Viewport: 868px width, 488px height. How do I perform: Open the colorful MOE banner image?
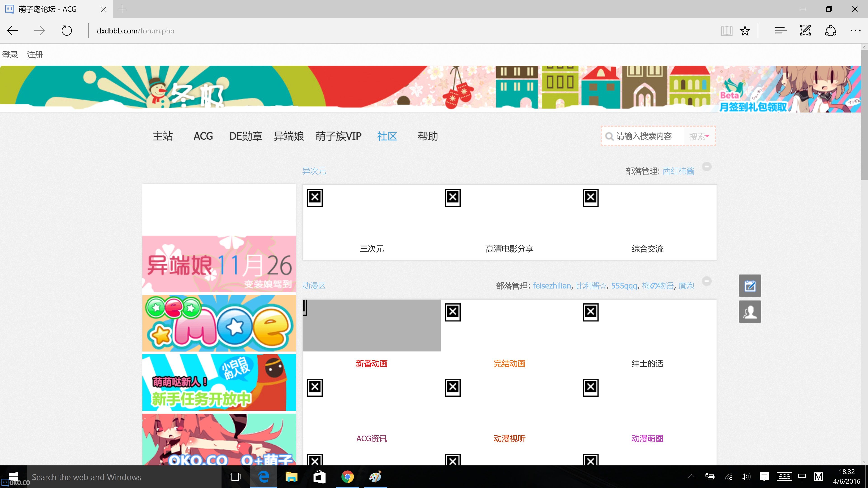click(219, 323)
